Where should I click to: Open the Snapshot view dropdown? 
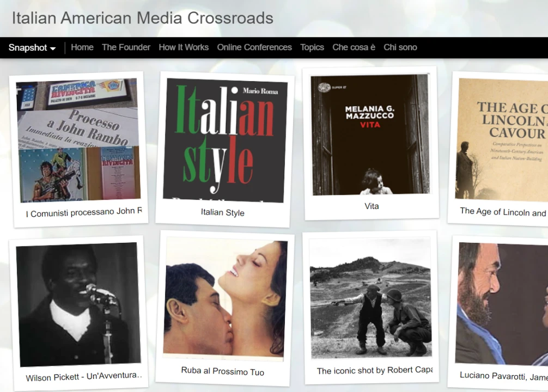tap(32, 48)
